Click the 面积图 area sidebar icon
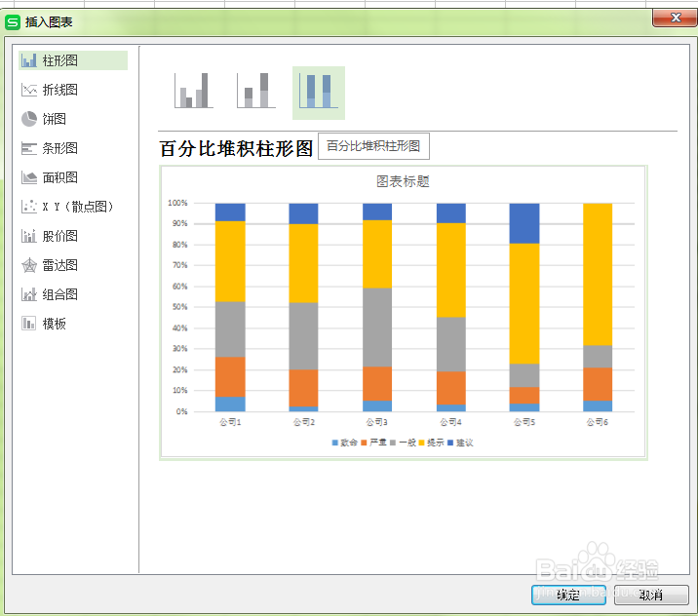Image resolution: width=698 pixels, height=616 pixels. pos(29,177)
